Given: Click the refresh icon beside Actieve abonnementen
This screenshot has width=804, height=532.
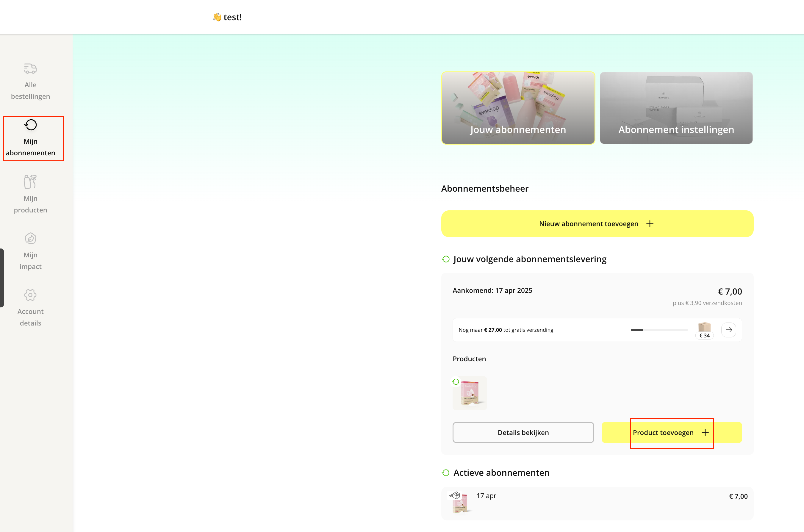Looking at the screenshot, I should (x=445, y=472).
